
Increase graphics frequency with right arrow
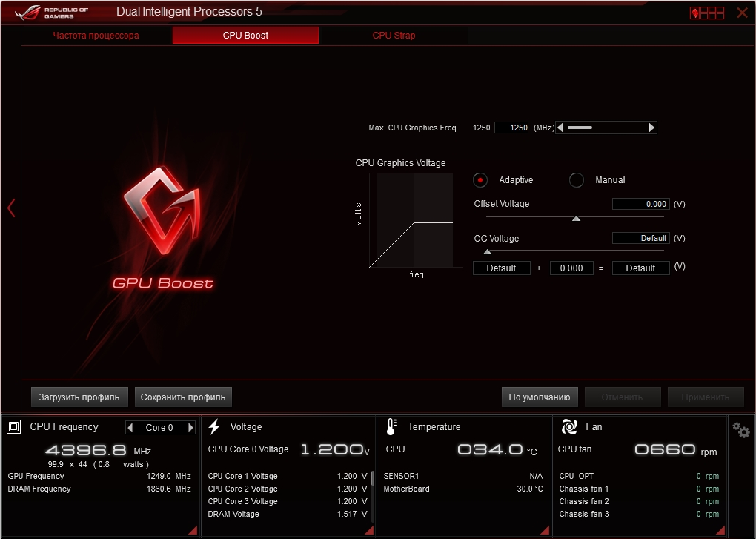click(x=651, y=128)
